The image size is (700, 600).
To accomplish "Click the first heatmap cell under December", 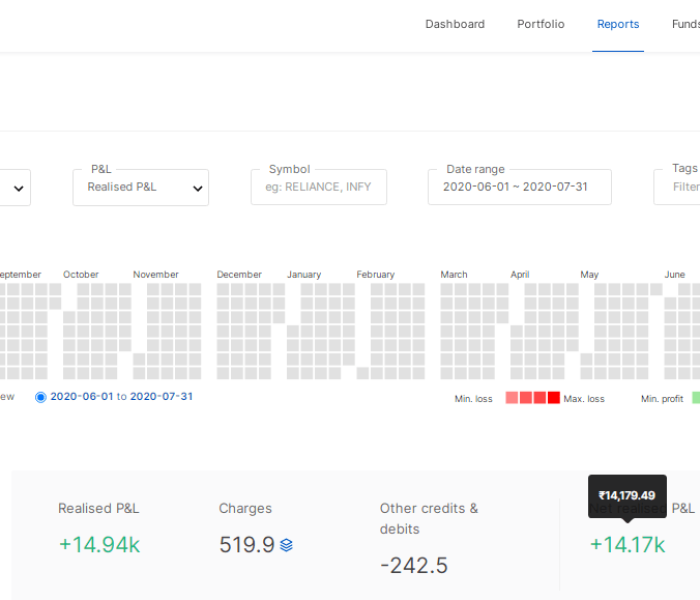I will coord(223,289).
